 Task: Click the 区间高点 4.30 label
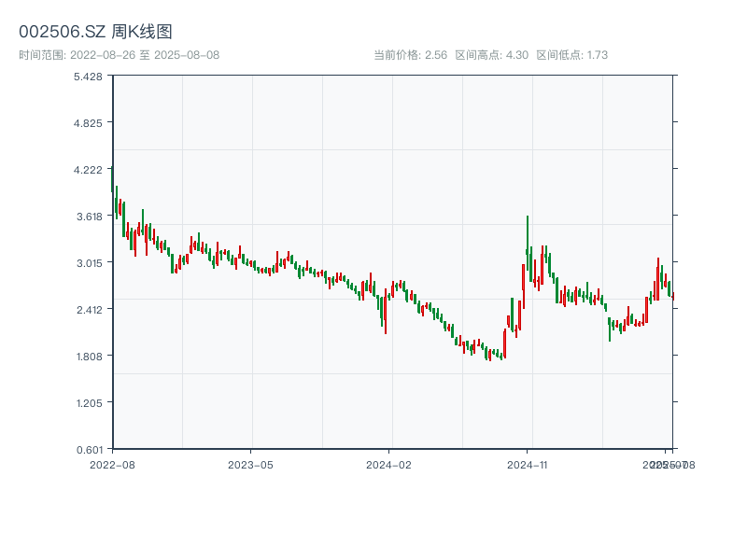[491, 55]
